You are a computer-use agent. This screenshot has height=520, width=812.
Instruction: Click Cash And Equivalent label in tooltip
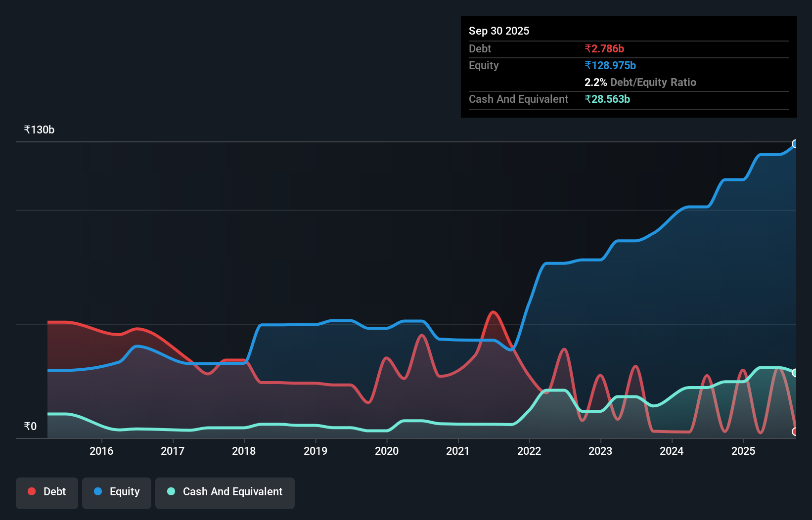(x=518, y=99)
